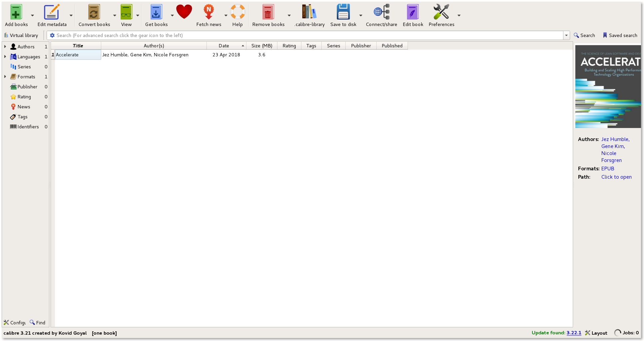The image size is (644, 341).
Task: Open the Get books dropdown arrow
Action: click(172, 15)
